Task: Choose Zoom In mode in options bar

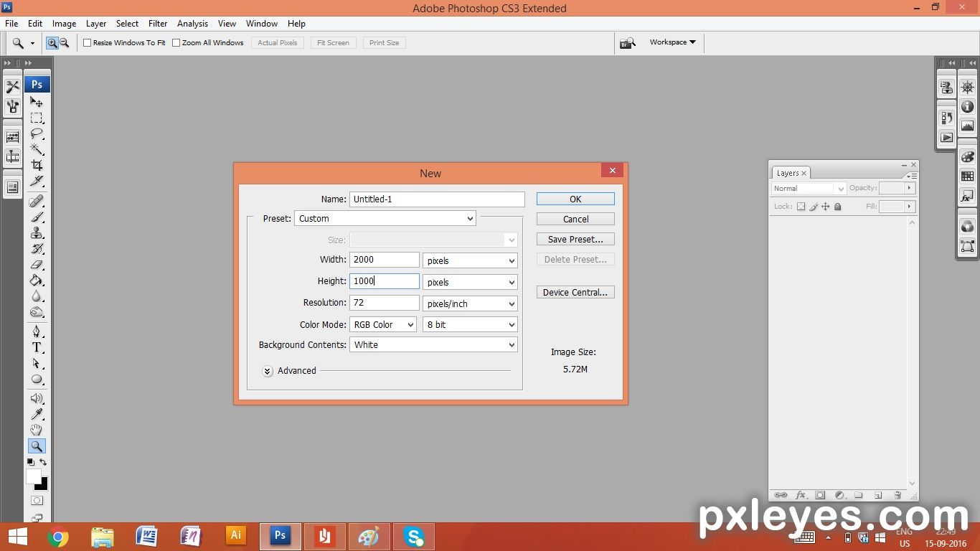Action: pos(52,43)
